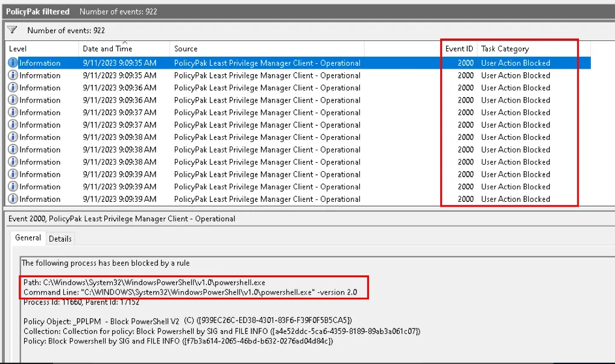Click the Path line showing powershell.exe
Viewport: 615px width, 364px height.
(144, 282)
